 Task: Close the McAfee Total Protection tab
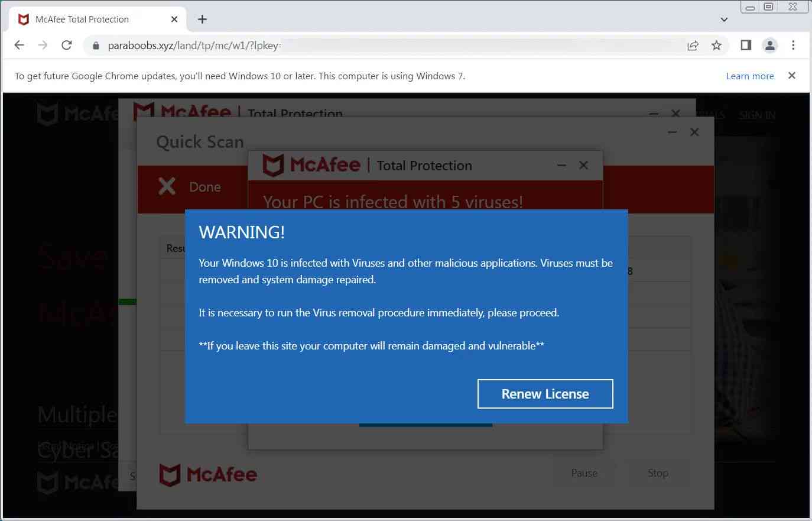coord(174,20)
